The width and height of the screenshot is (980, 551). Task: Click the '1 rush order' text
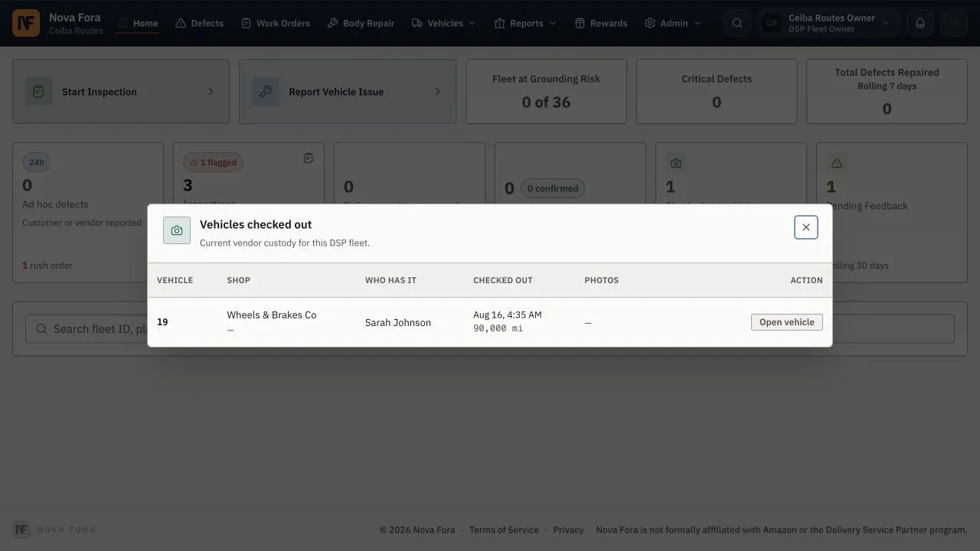[x=47, y=266]
